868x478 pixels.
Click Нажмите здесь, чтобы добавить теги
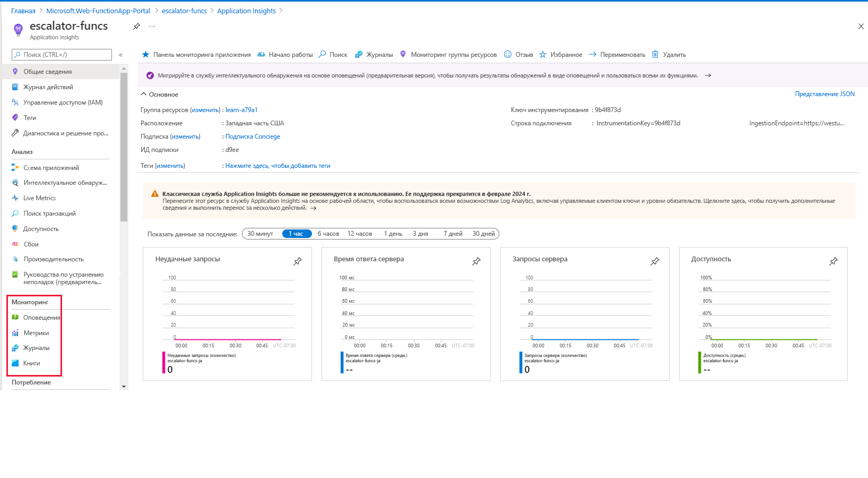point(277,166)
